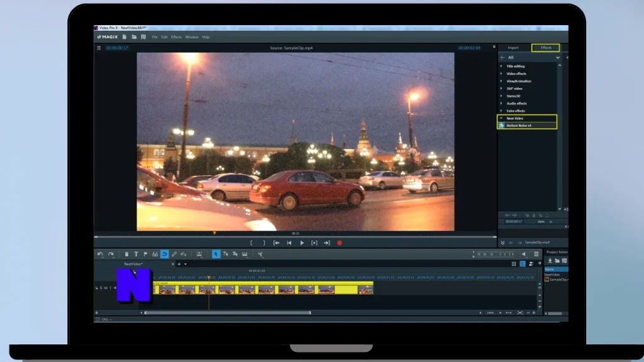Open the Edit menu
This screenshot has width=644, height=362.
[164, 37]
